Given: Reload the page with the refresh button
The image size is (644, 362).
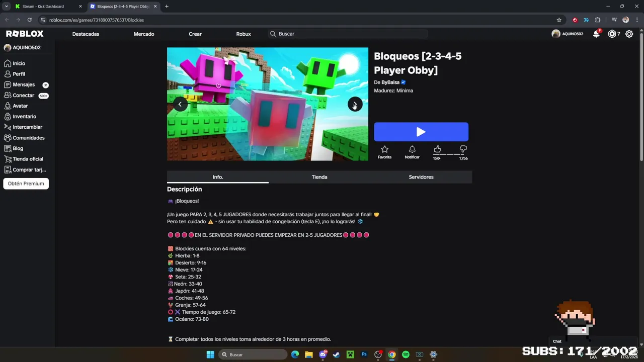Looking at the screenshot, I should (x=29, y=20).
